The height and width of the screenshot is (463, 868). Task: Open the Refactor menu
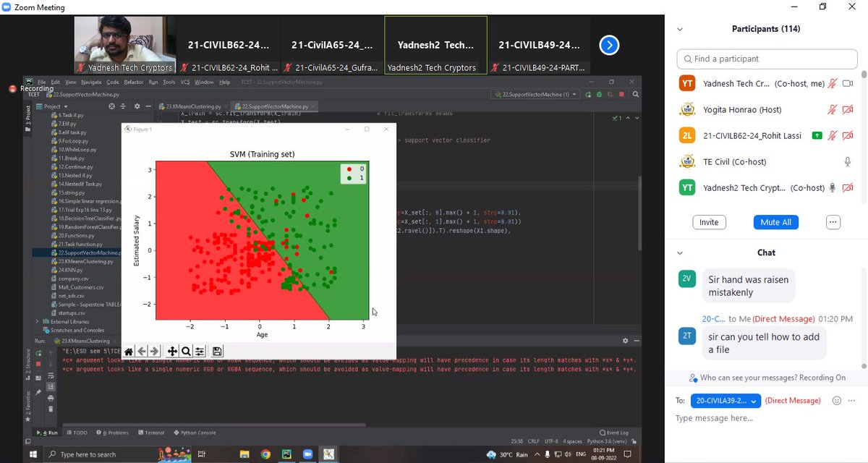tap(134, 82)
